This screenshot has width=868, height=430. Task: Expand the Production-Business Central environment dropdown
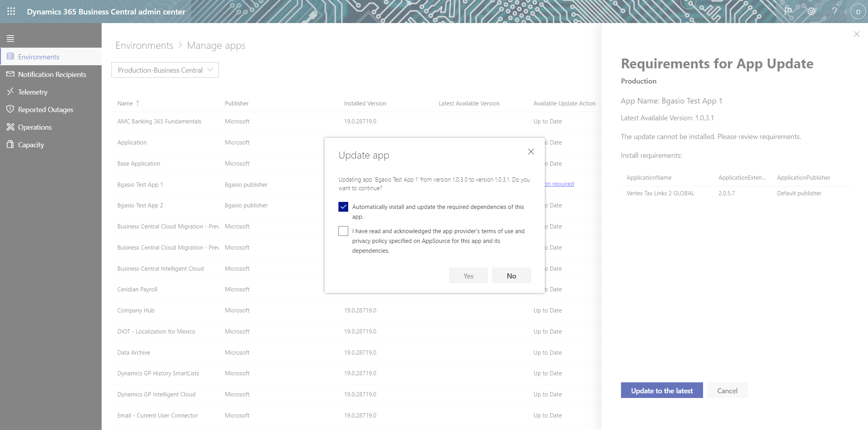[165, 70]
